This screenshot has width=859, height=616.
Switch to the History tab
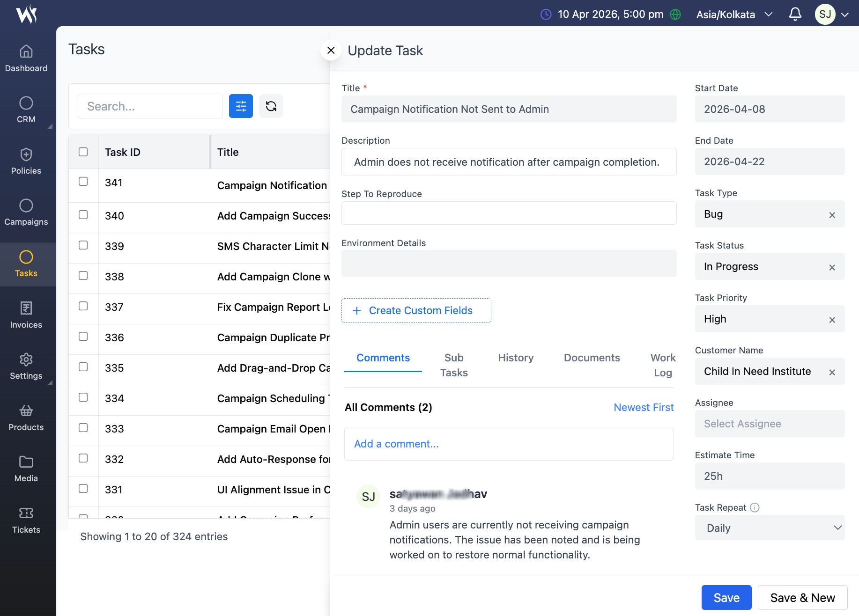click(516, 358)
